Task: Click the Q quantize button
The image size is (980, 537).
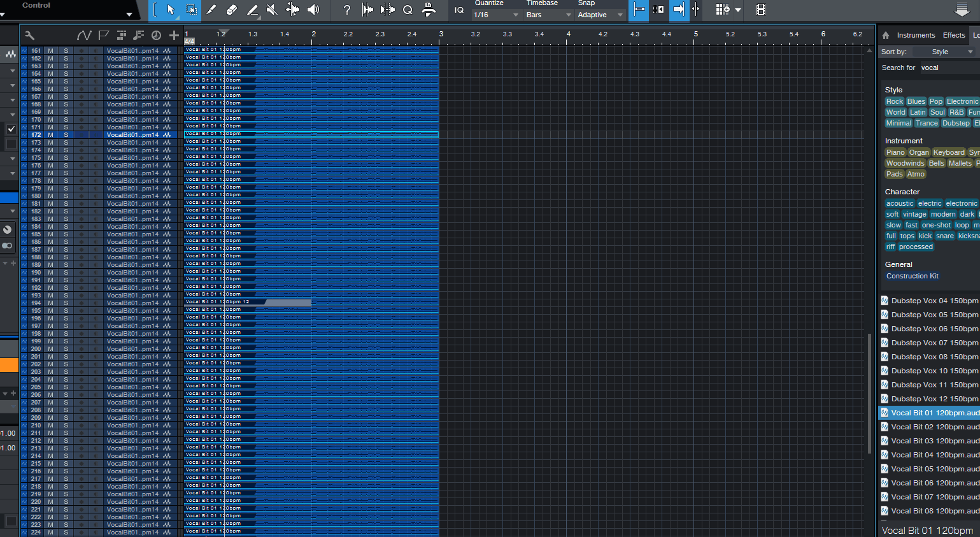Action: coord(408,10)
